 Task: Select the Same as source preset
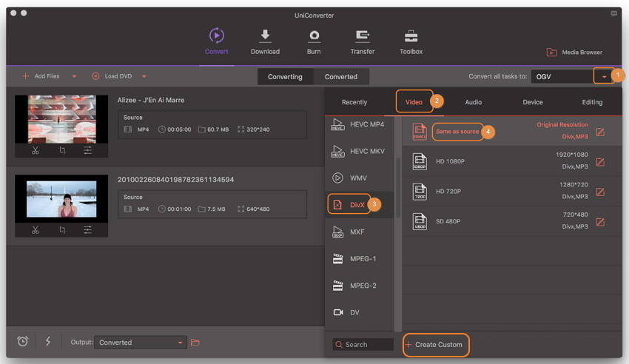coord(511,131)
